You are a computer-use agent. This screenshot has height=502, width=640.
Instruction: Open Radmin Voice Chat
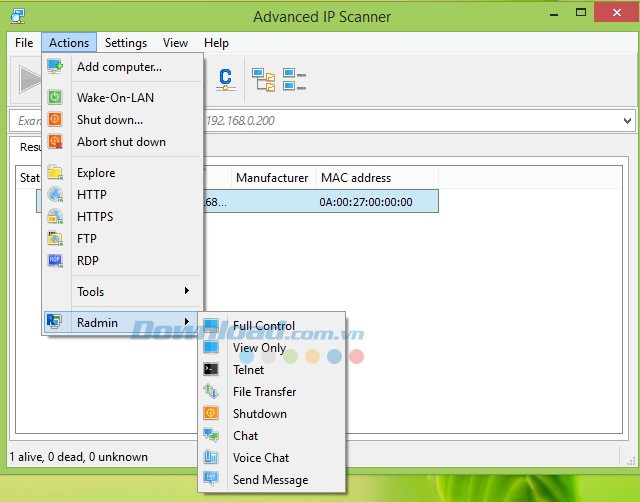tap(261, 458)
